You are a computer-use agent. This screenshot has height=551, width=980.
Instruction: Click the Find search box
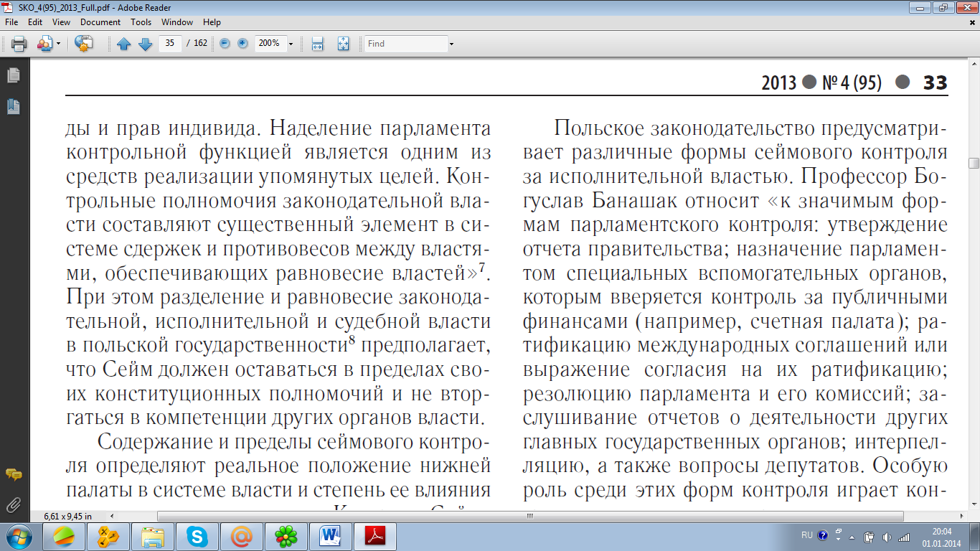click(405, 44)
